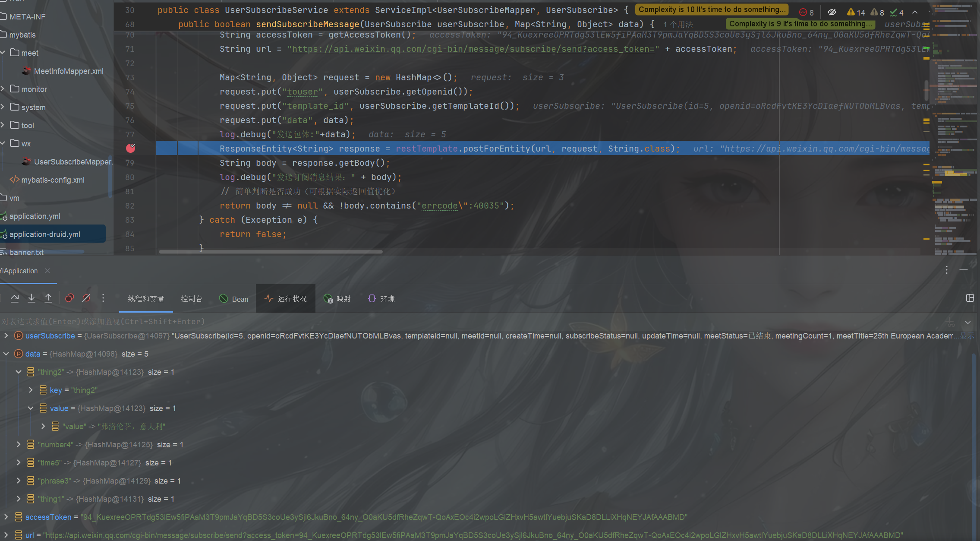This screenshot has height=541, width=980.
Task: Click the horizontal scrollbar of the code editor
Action: tap(271, 252)
